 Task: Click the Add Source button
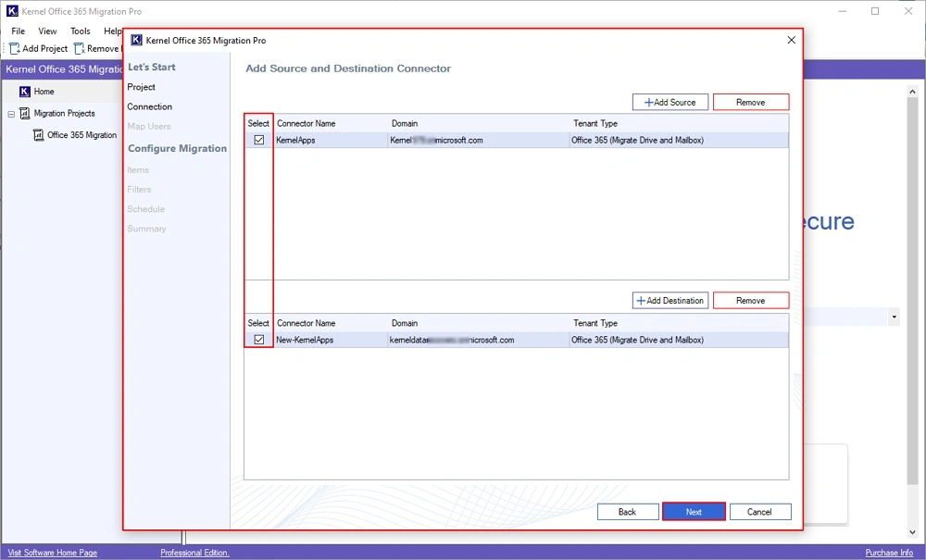(669, 102)
